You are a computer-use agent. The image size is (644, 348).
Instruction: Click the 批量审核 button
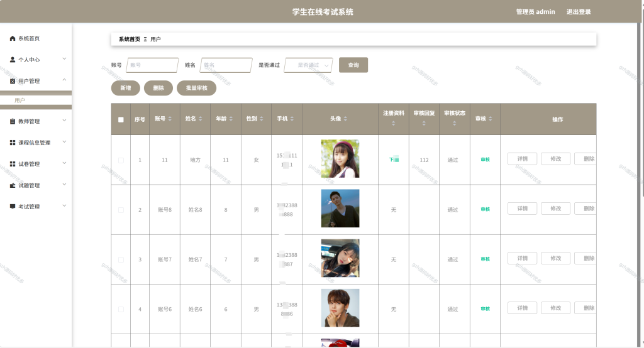click(x=196, y=88)
